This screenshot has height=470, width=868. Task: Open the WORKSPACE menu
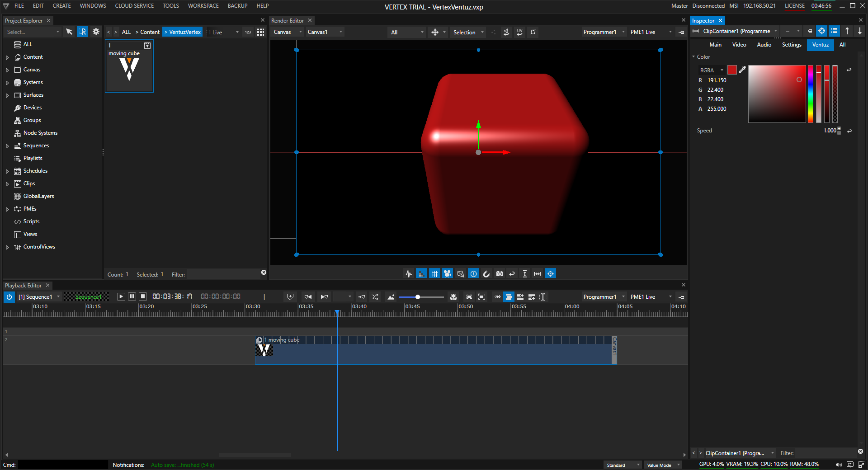click(x=203, y=6)
